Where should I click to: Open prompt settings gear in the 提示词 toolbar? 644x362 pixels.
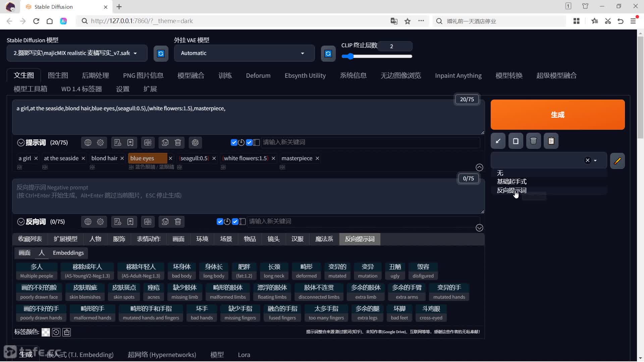[100, 142]
